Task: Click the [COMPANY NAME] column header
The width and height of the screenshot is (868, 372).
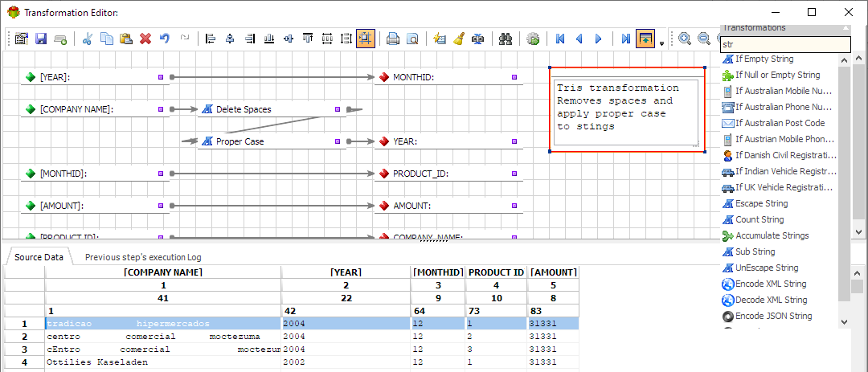Action: [x=162, y=272]
